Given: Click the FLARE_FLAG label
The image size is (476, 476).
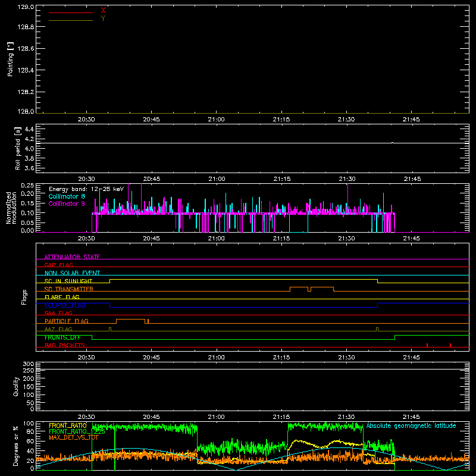Looking at the screenshot, I should (62, 297).
